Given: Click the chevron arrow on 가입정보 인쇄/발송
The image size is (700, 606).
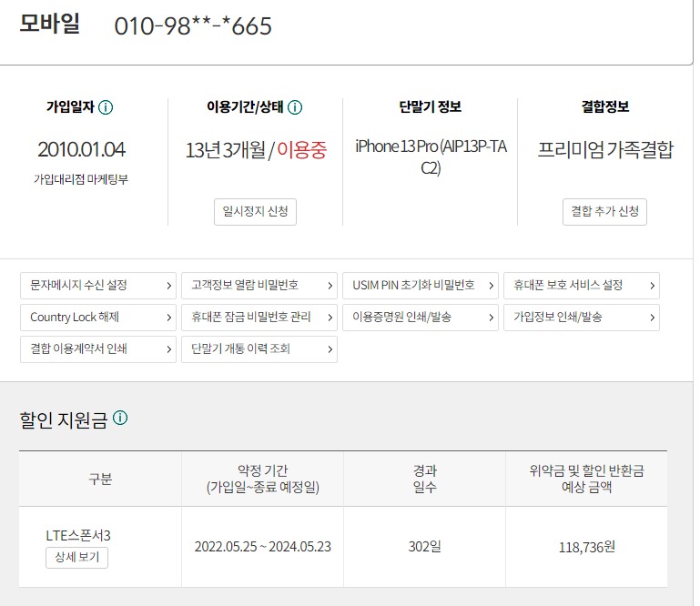Looking at the screenshot, I should (x=653, y=318).
